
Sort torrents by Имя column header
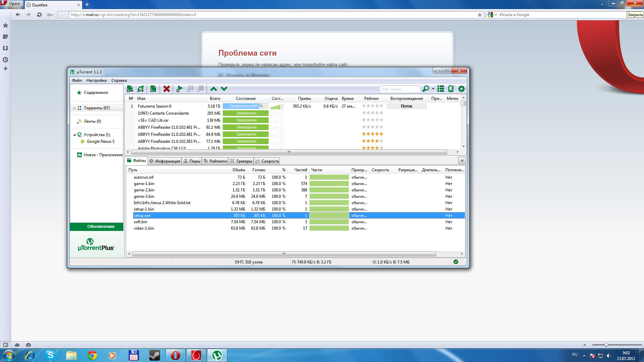point(168,99)
